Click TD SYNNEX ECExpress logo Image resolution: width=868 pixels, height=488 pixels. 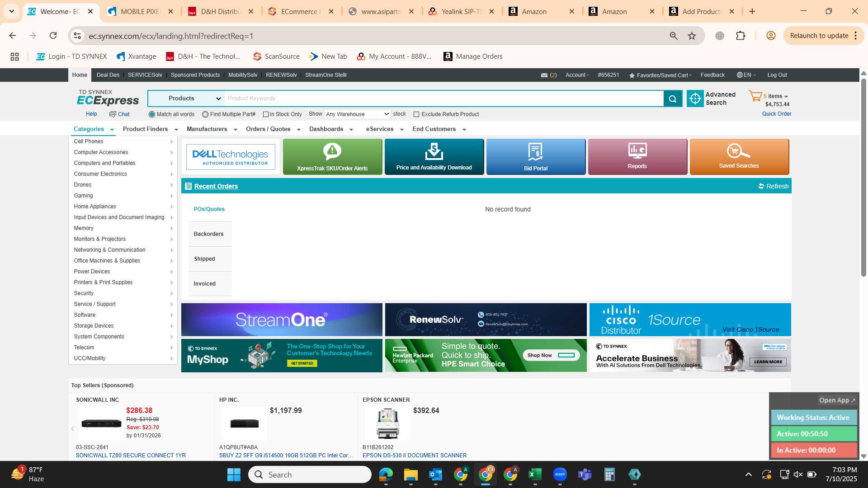[x=108, y=98]
